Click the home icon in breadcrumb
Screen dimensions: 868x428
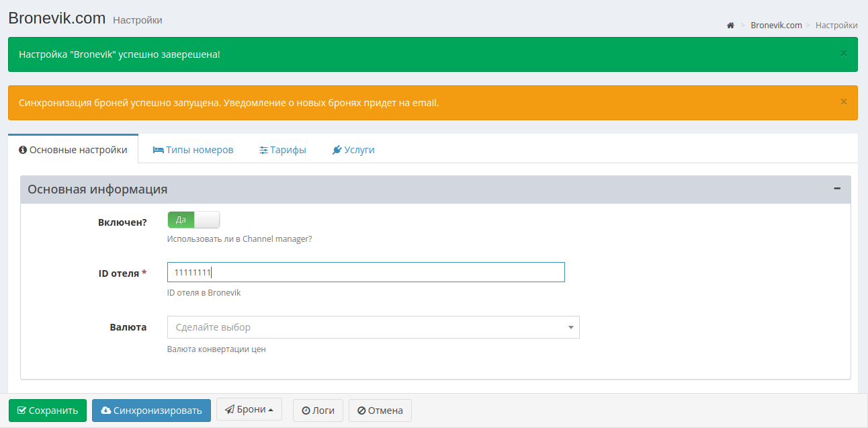(730, 26)
